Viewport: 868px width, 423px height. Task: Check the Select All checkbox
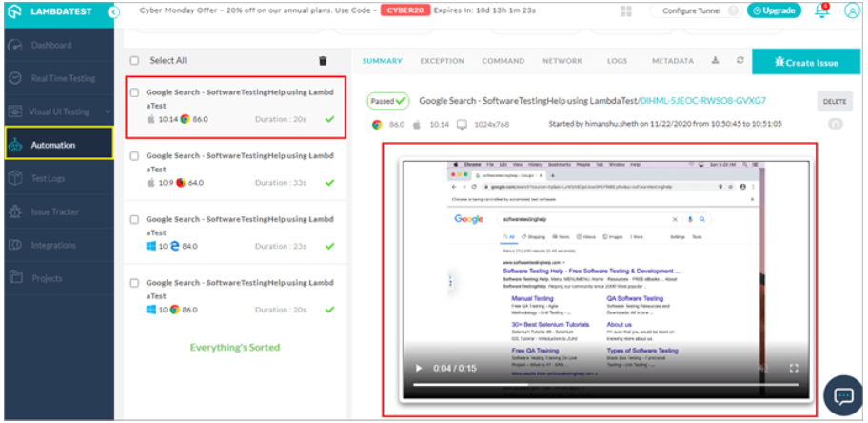coord(134,61)
